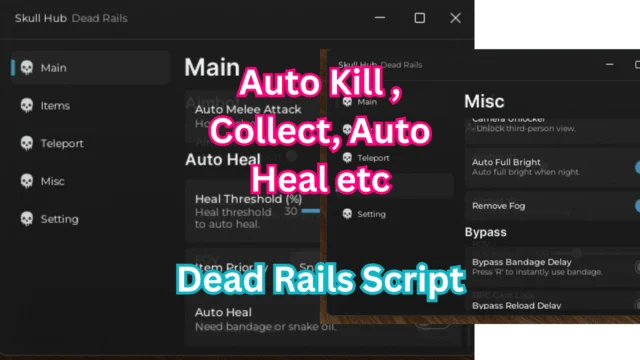640x360 pixels.
Task: Toggle Remove Fog switch
Action: (637, 206)
